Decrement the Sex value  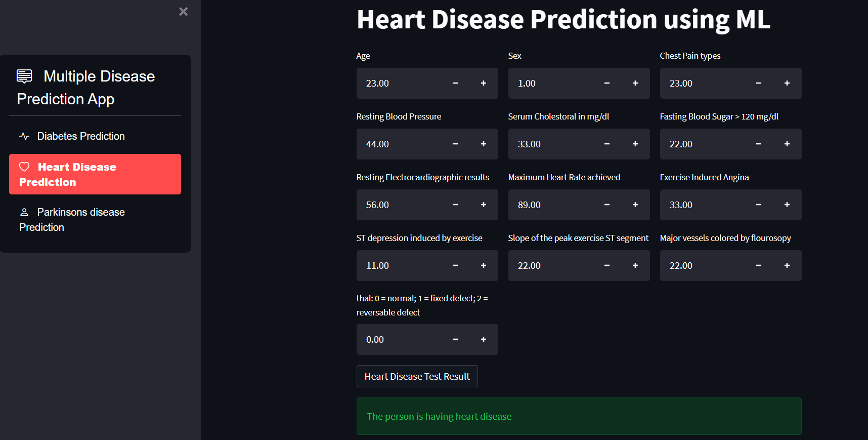(606, 83)
